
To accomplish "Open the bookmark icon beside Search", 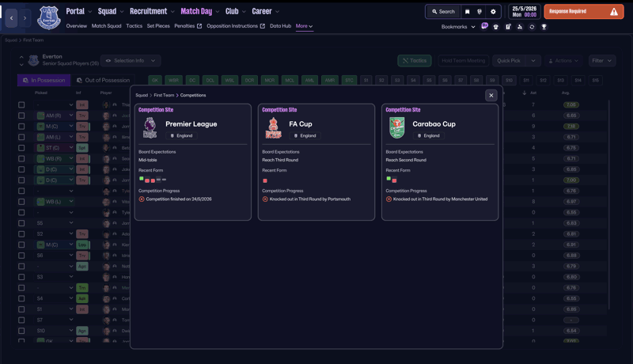I will (x=467, y=12).
